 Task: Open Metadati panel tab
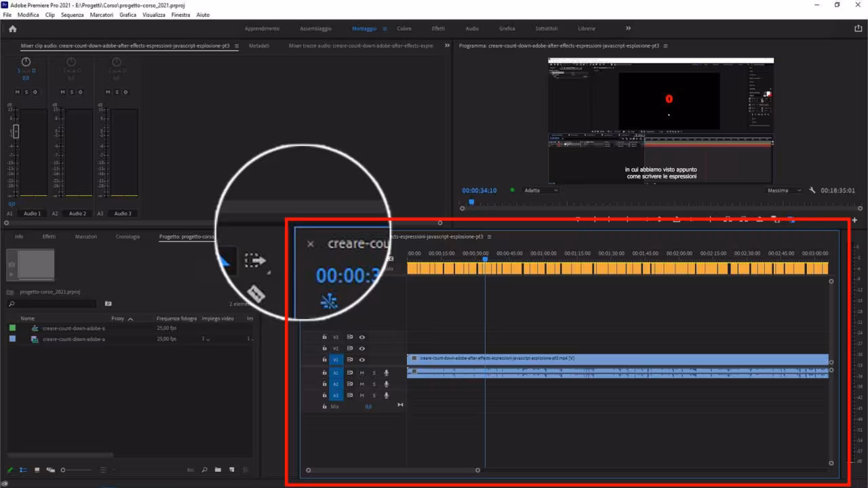pos(259,46)
